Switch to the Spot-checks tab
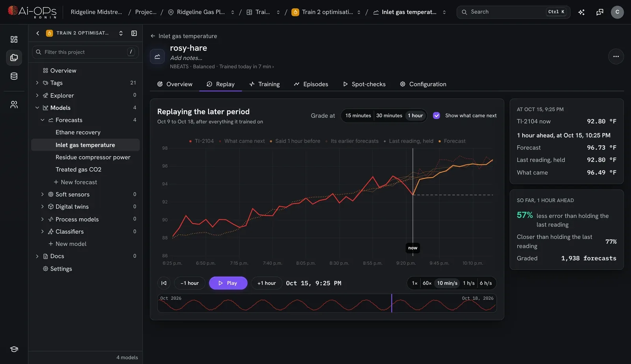Image resolution: width=631 pixels, height=364 pixels. click(364, 84)
